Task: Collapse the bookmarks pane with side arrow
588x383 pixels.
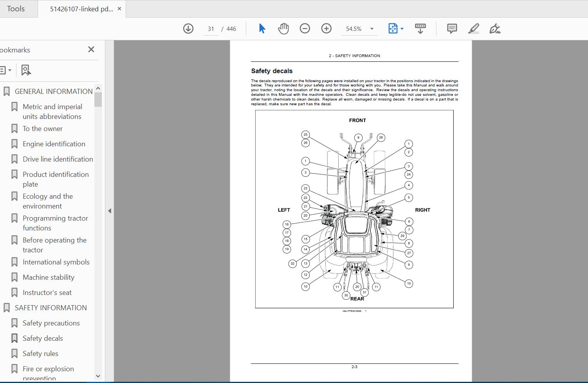Action: coord(110,211)
